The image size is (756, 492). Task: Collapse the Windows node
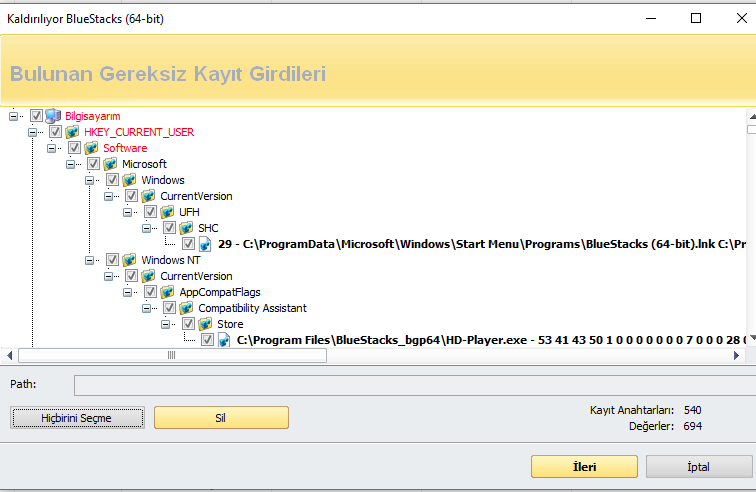click(x=89, y=180)
